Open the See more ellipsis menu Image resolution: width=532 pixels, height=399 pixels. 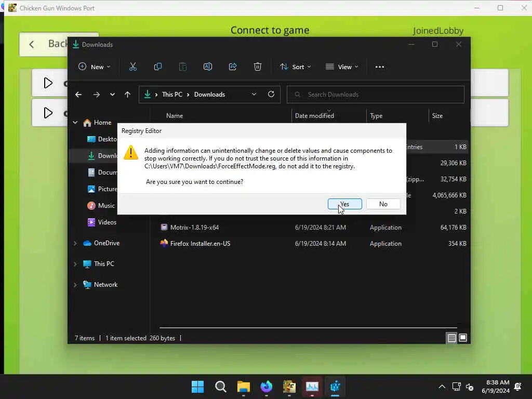pos(380,67)
